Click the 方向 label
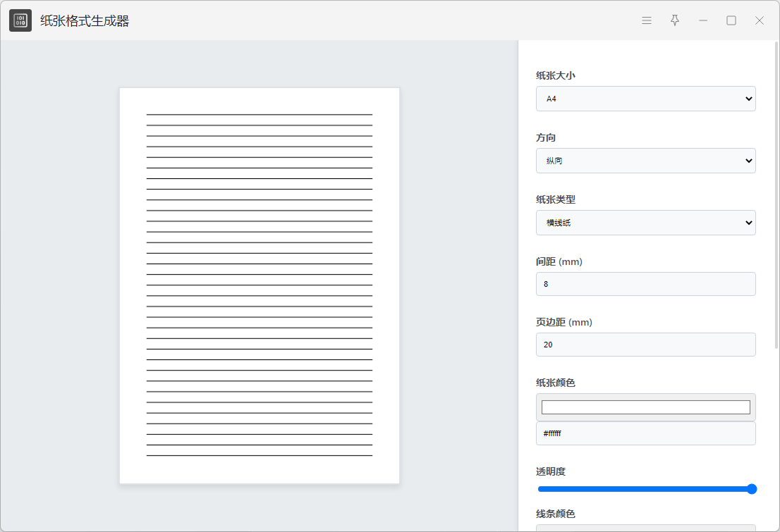 546,137
